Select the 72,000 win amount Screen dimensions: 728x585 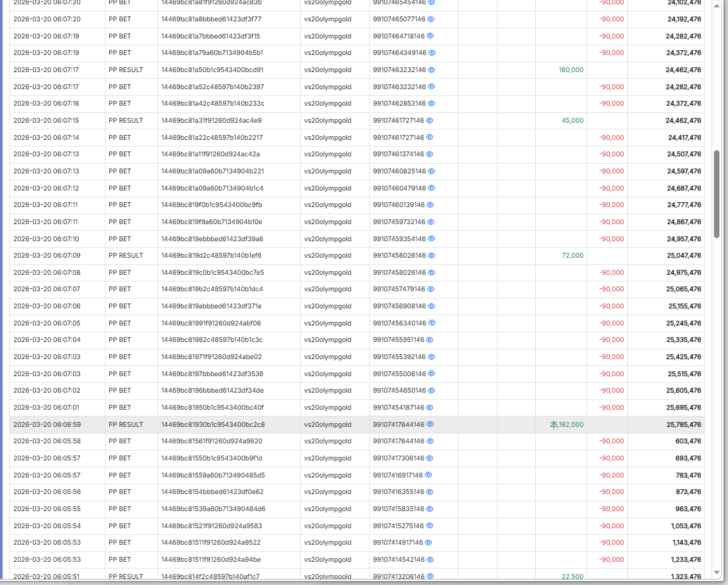coord(572,256)
